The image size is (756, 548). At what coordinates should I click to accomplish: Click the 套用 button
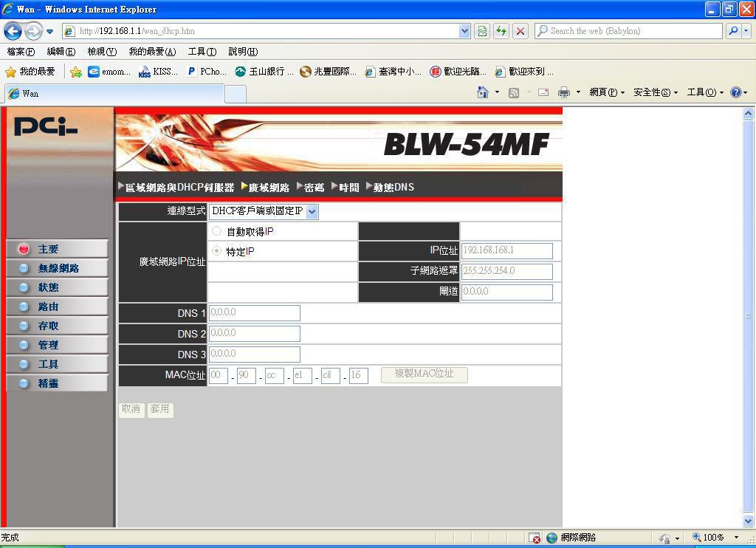(x=159, y=410)
